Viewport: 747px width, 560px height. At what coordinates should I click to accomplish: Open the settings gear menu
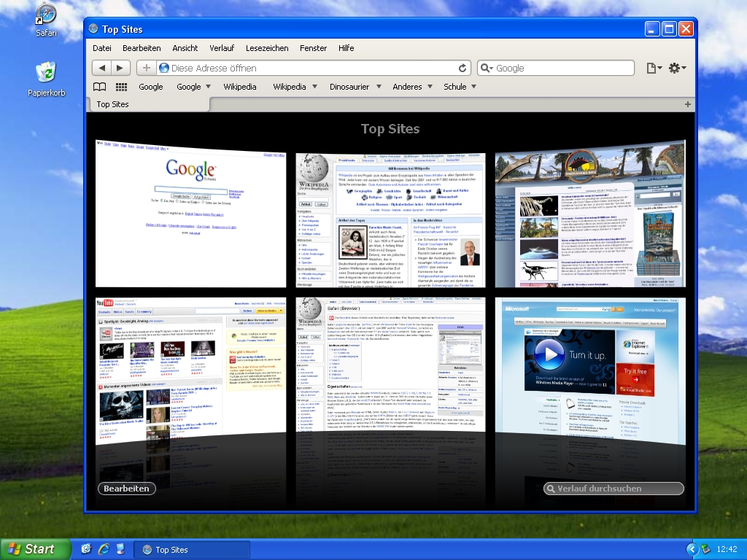(x=677, y=68)
